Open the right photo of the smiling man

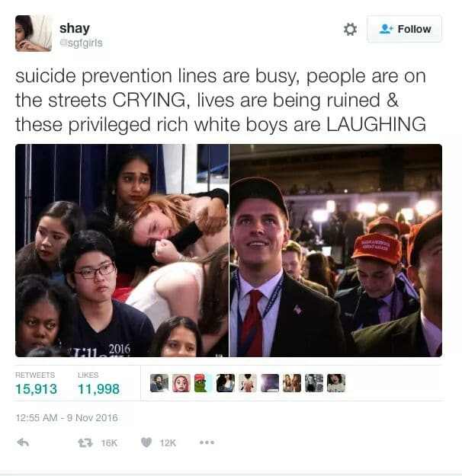click(x=336, y=250)
